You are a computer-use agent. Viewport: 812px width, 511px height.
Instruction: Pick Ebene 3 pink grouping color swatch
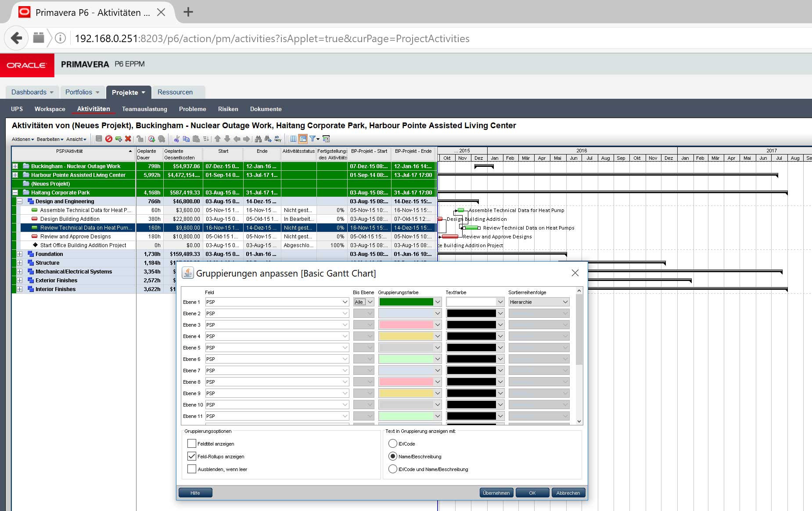click(406, 324)
